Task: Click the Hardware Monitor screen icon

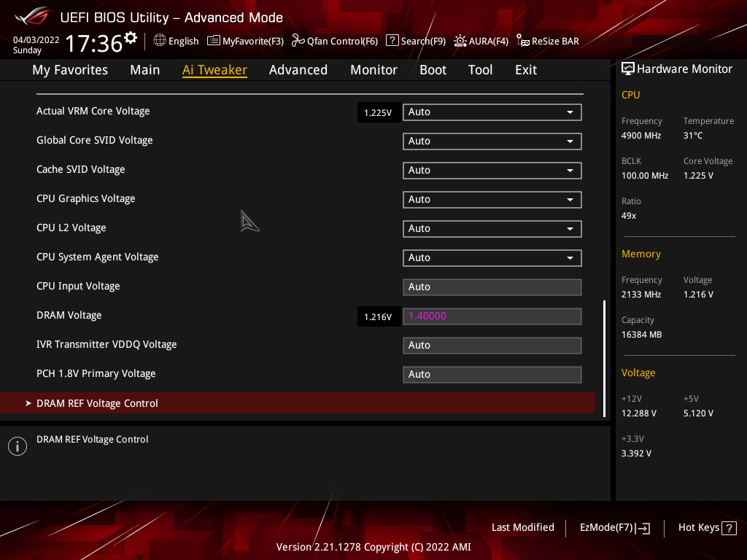Action: pos(628,69)
